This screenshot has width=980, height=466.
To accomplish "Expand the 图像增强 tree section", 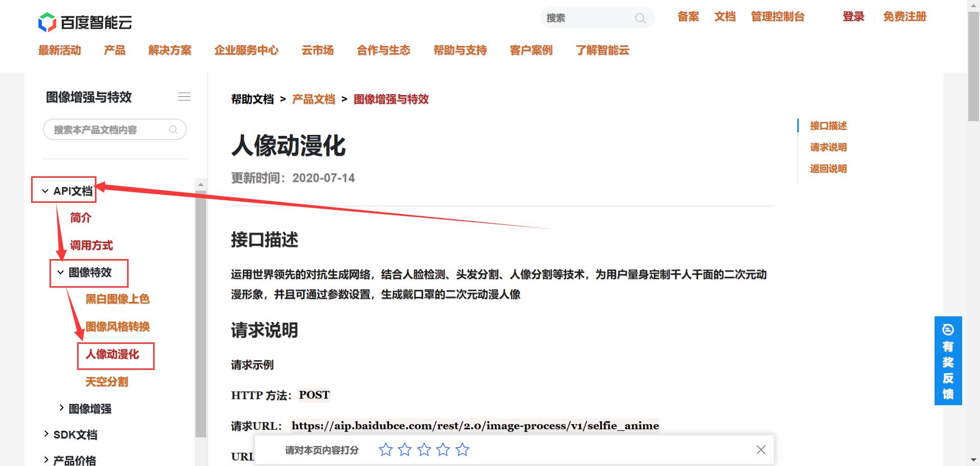I will pos(61,408).
